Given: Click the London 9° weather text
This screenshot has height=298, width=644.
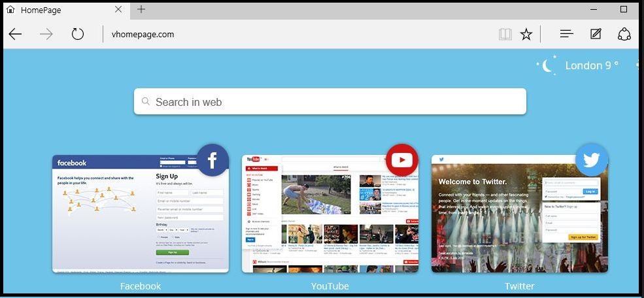Looking at the screenshot, I should click(592, 65).
